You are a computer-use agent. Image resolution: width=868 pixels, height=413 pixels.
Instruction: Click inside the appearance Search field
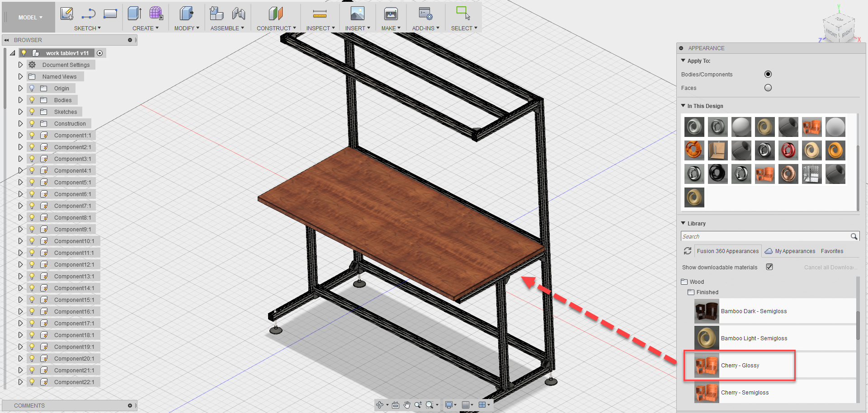pyautogui.click(x=764, y=236)
